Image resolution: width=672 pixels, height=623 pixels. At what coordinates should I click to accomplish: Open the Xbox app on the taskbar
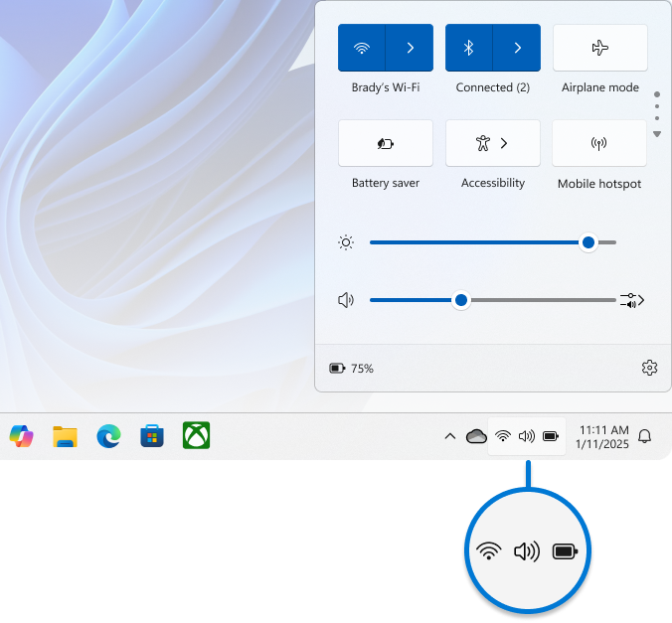tap(196, 435)
